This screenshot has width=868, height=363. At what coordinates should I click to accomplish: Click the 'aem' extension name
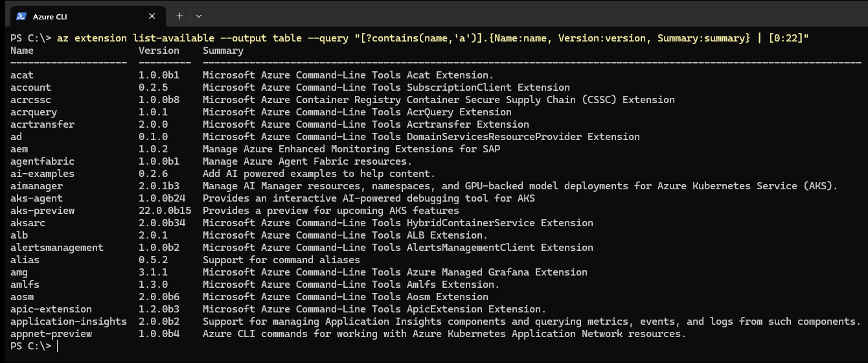coord(19,149)
